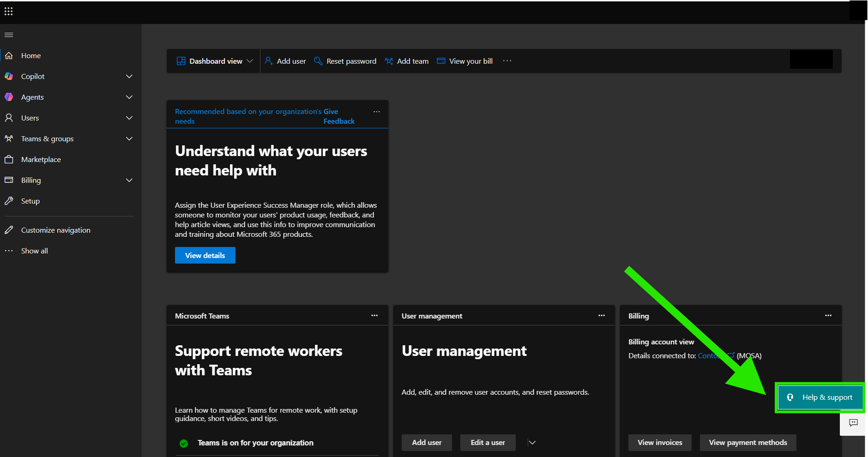868x457 pixels.
Task: Expand the Users navigation section
Action: click(129, 118)
